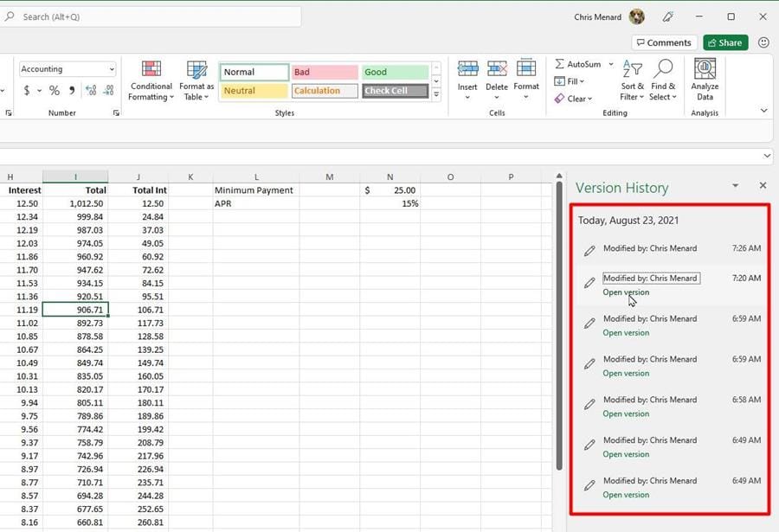Click the feedback smiley icon
The height and width of the screenshot is (532, 779).
coord(763,42)
